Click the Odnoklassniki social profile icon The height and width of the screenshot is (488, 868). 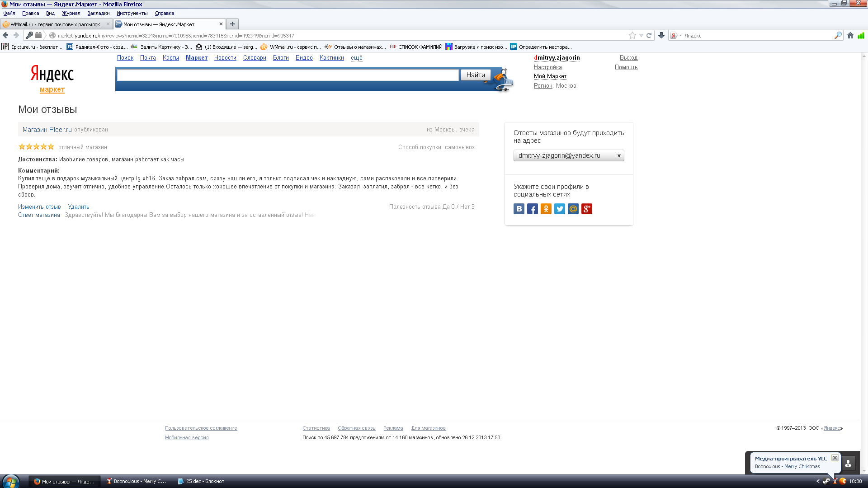point(546,209)
